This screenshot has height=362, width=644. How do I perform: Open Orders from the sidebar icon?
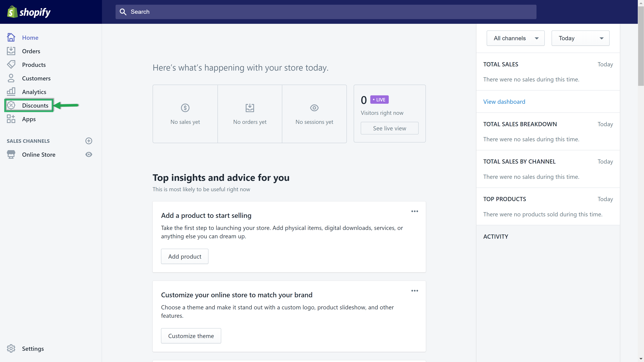11,51
